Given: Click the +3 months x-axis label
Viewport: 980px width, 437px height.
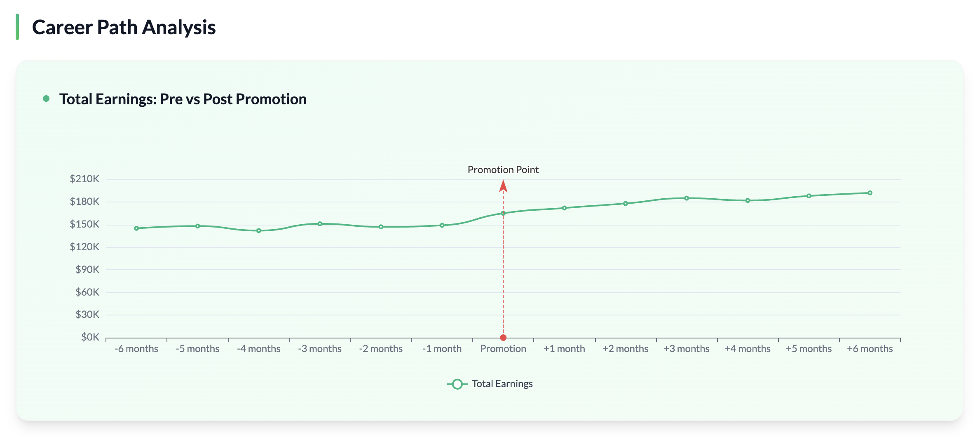Looking at the screenshot, I should (687, 349).
